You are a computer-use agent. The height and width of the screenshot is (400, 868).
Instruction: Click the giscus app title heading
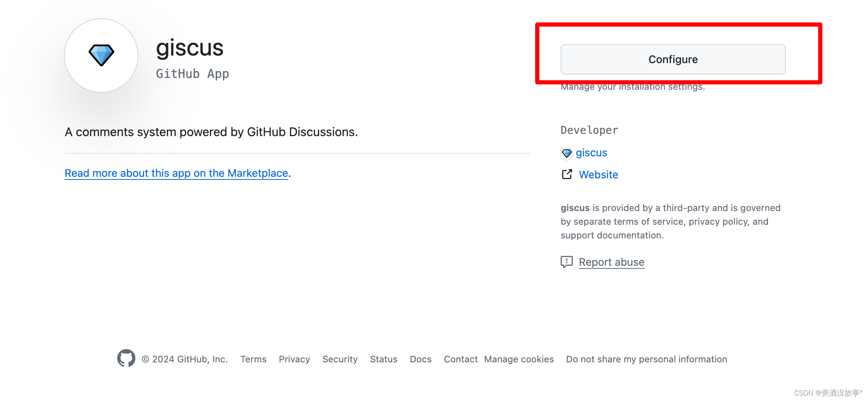pos(190,49)
